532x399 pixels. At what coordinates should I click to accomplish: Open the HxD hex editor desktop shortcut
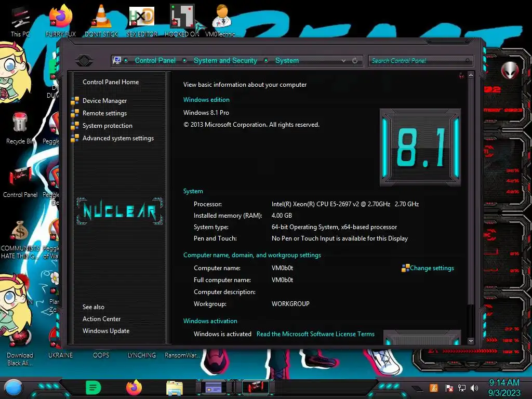tap(142, 20)
